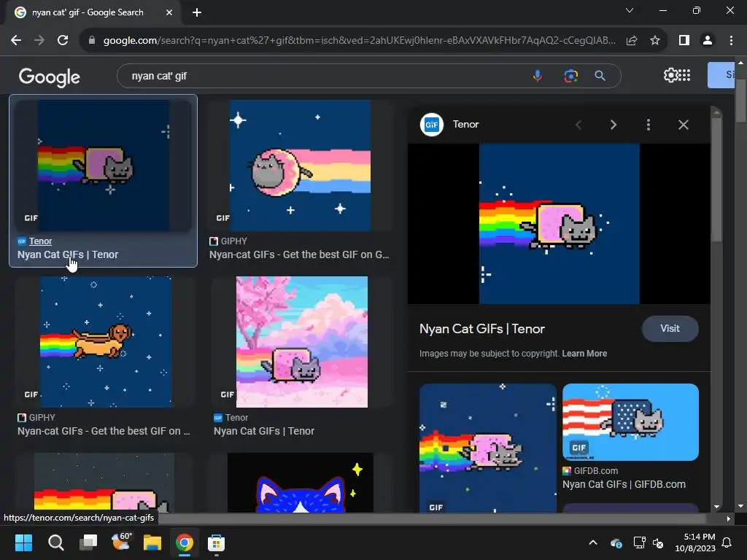The image size is (747, 560).
Task: Bookmark this page with the star icon
Action: 655,41
